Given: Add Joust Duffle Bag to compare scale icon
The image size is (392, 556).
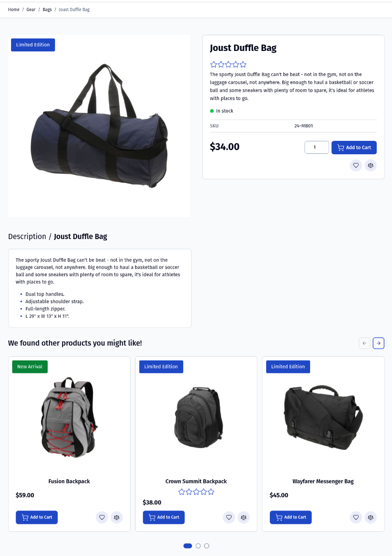Looking at the screenshot, I should click(371, 165).
